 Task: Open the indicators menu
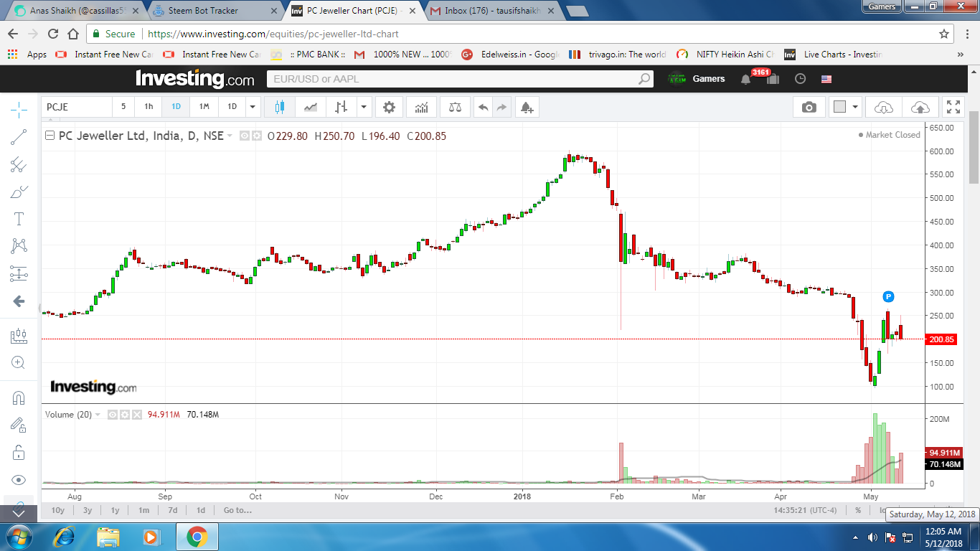[422, 107]
